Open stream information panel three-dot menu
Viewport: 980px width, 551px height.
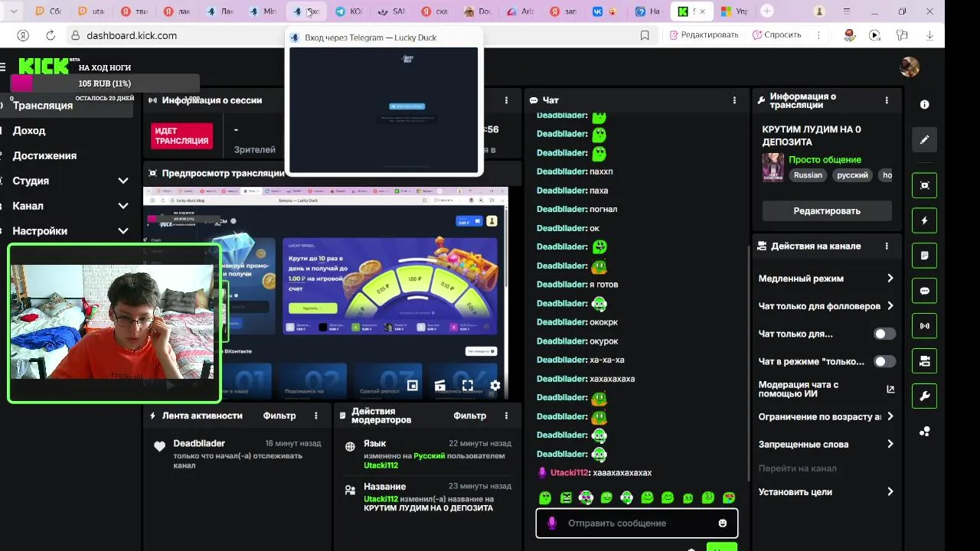point(887,100)
